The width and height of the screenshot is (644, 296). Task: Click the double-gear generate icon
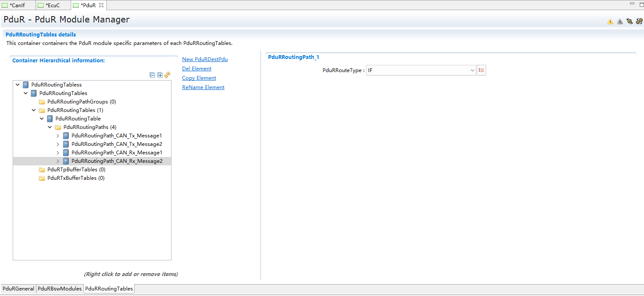(x=639, y=21)
